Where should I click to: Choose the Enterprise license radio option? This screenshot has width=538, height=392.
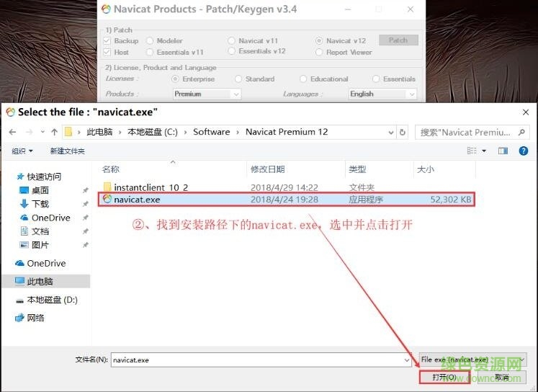pyautogui.click(x=175, y=79)
